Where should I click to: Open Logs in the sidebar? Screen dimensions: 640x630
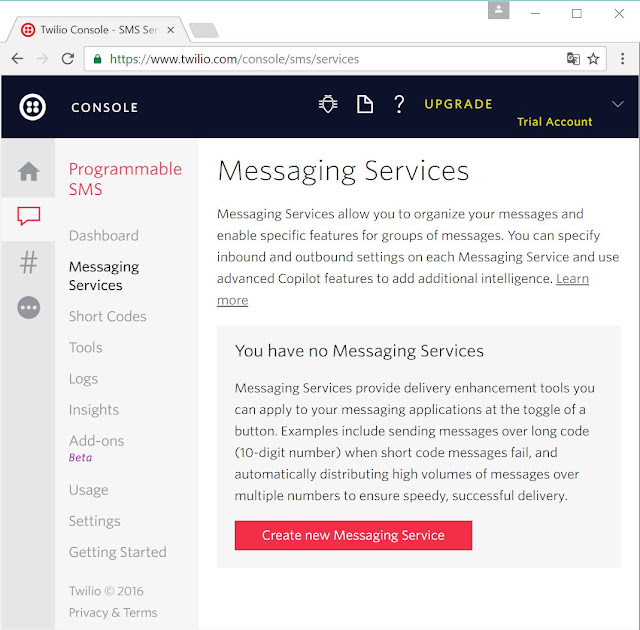pos(83,379)
